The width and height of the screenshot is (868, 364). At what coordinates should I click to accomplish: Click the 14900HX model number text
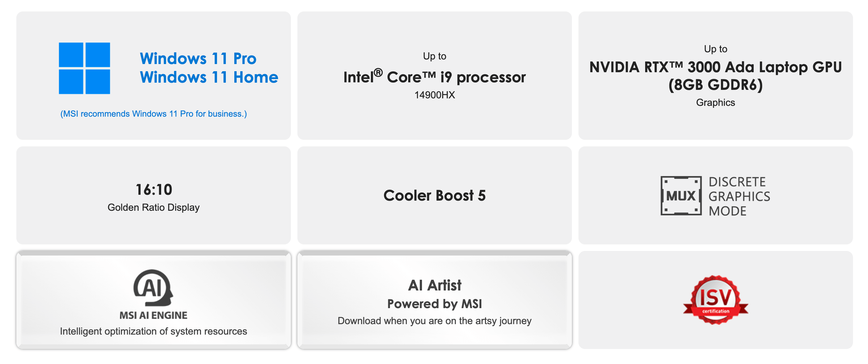coord(434,95)
